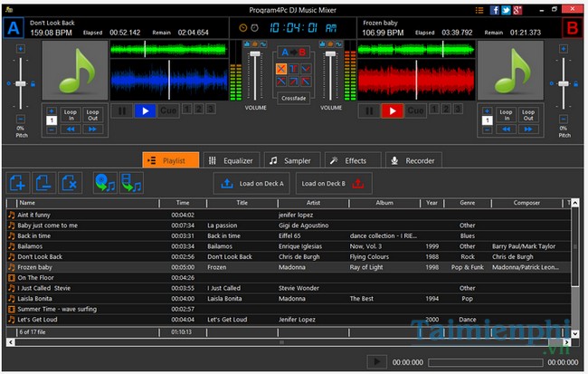Fast-forward Deck A with double-arrow icon
This screenshot has height=374, width=588.
click(92, 129)
